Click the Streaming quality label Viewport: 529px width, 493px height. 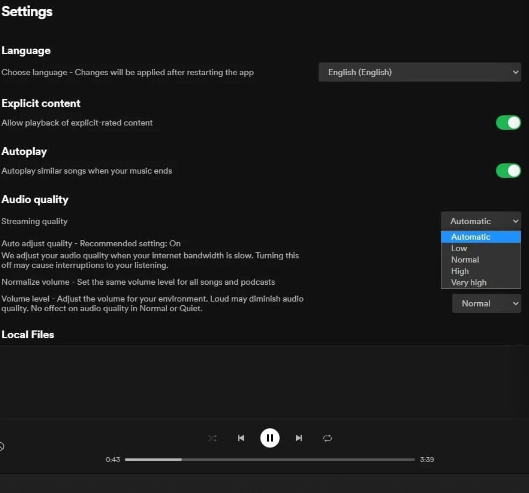point(34,221)
